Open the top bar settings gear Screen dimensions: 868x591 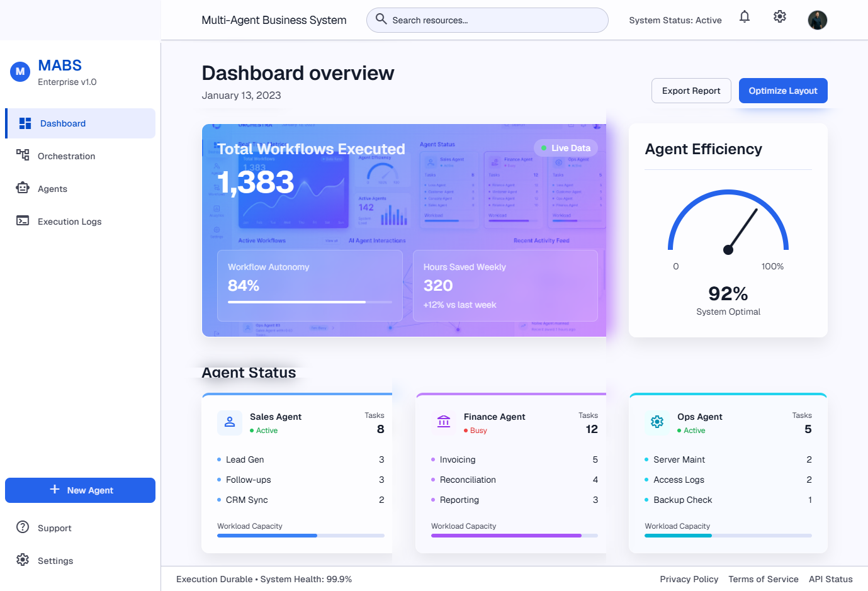[x=780, y=17]
